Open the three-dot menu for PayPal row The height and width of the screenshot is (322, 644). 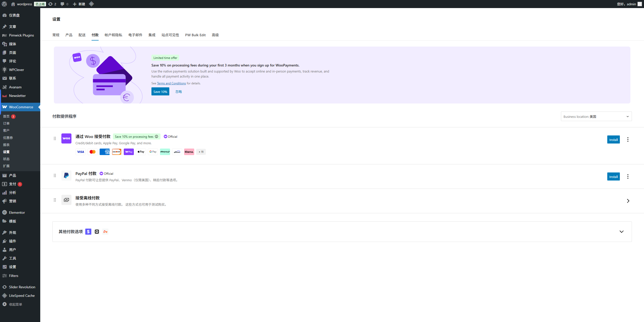pyautogui.click(x=628, y=176)
